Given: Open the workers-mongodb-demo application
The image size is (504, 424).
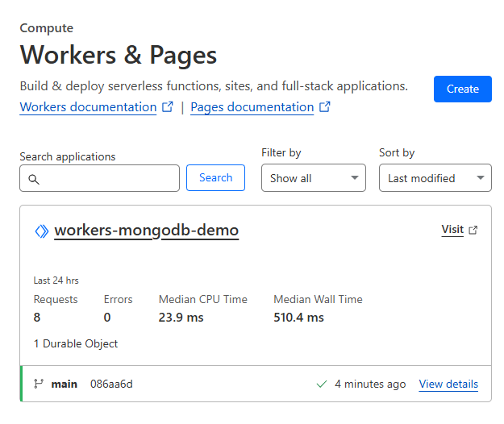Looking at the screenshot, I should click(x=146, y=231).
